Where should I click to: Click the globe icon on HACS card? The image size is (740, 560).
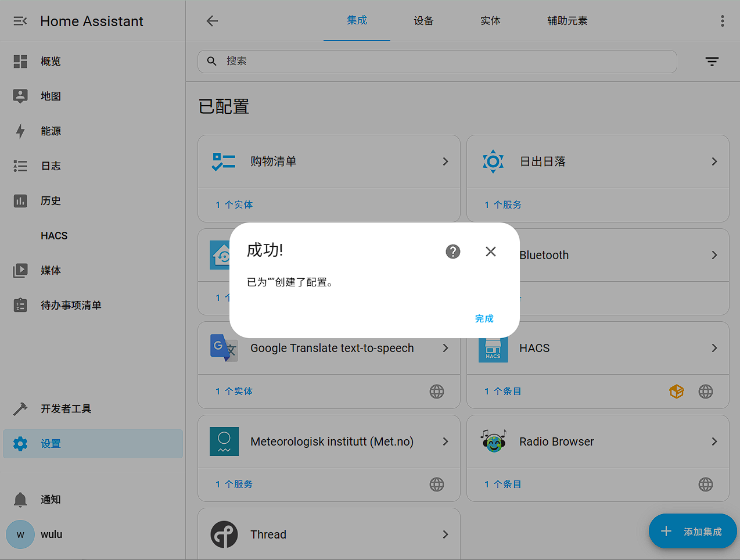click(x=706, y=392)
